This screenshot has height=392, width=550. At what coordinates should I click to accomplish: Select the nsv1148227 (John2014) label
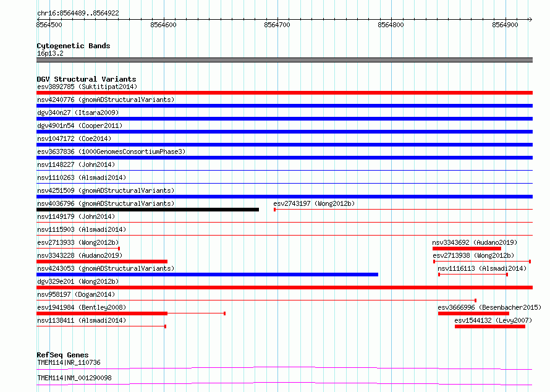(x=76, y=164)
